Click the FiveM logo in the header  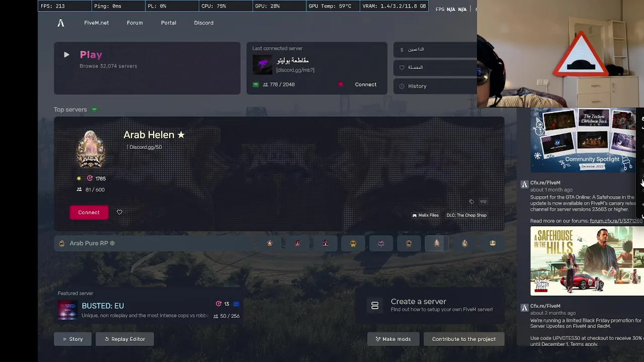61,23
